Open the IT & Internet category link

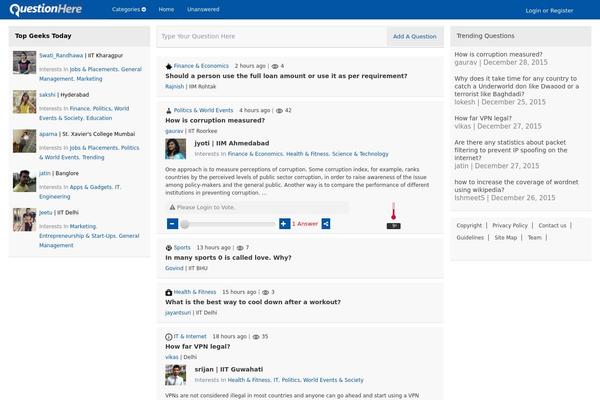(x=190, y=336)
